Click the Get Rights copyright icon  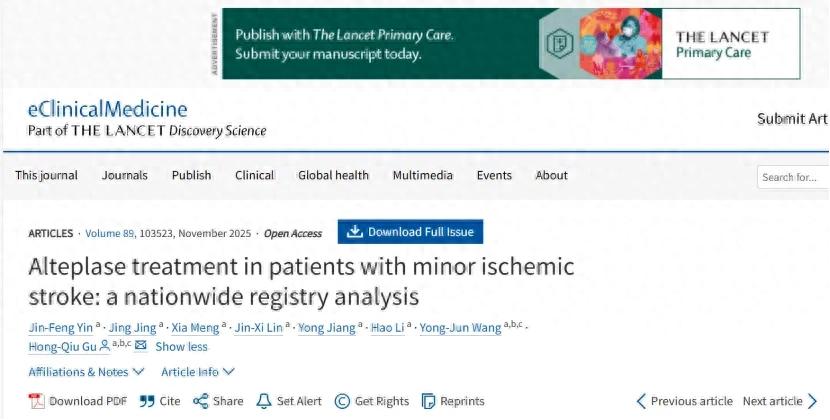click(x=342, y=401)
